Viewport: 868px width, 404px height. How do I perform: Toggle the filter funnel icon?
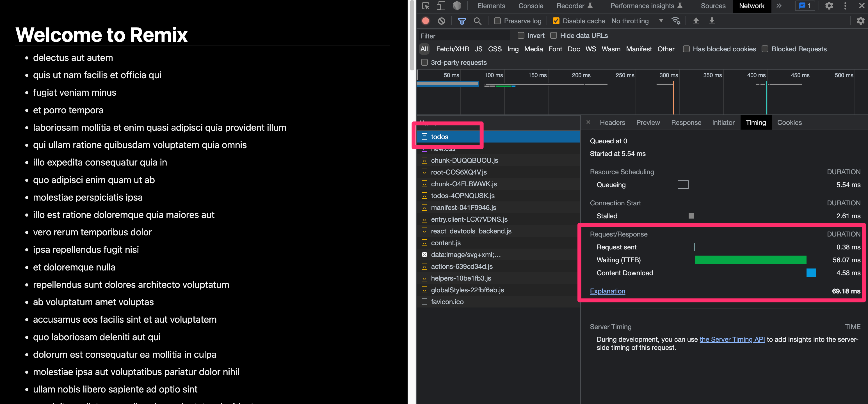point(462,21)
